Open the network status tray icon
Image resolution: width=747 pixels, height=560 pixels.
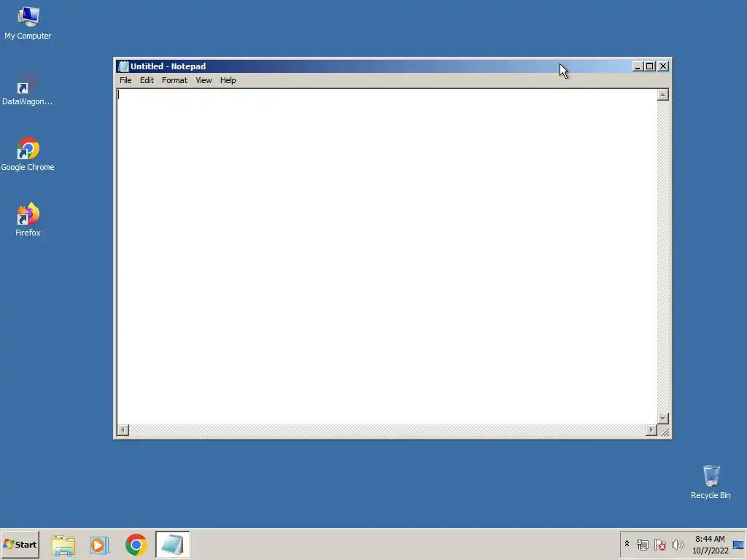click(643, 545)
